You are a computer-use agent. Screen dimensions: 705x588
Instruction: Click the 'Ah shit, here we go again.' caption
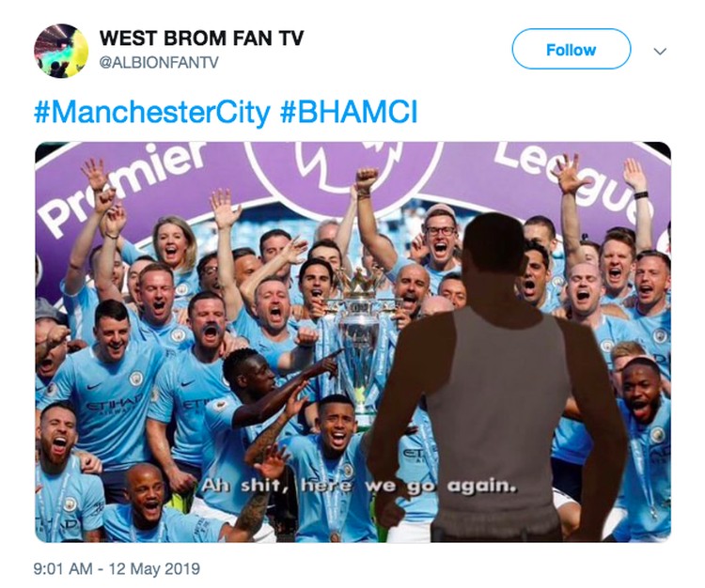tap(358, 486)
